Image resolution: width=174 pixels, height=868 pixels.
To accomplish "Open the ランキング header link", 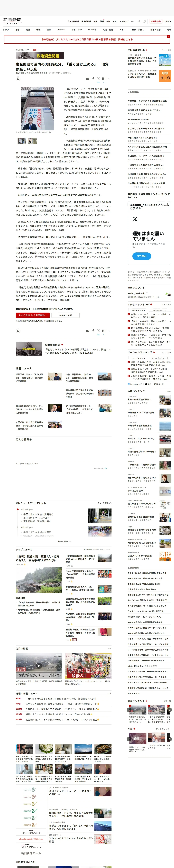I will point(124,21).
